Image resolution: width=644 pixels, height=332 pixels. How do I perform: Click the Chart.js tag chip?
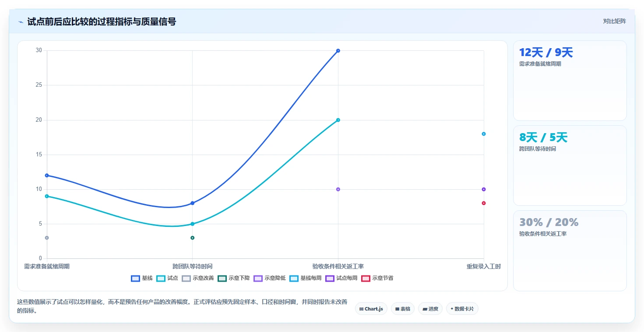371,309
